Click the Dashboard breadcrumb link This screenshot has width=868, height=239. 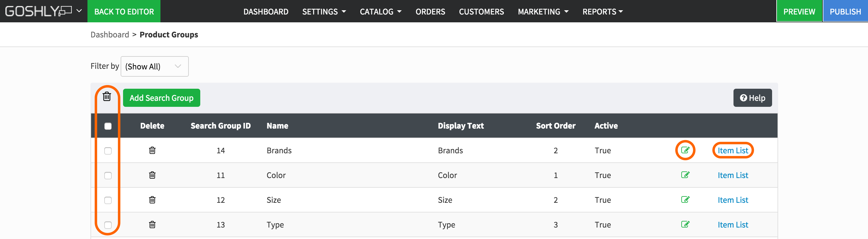[109, 35]
